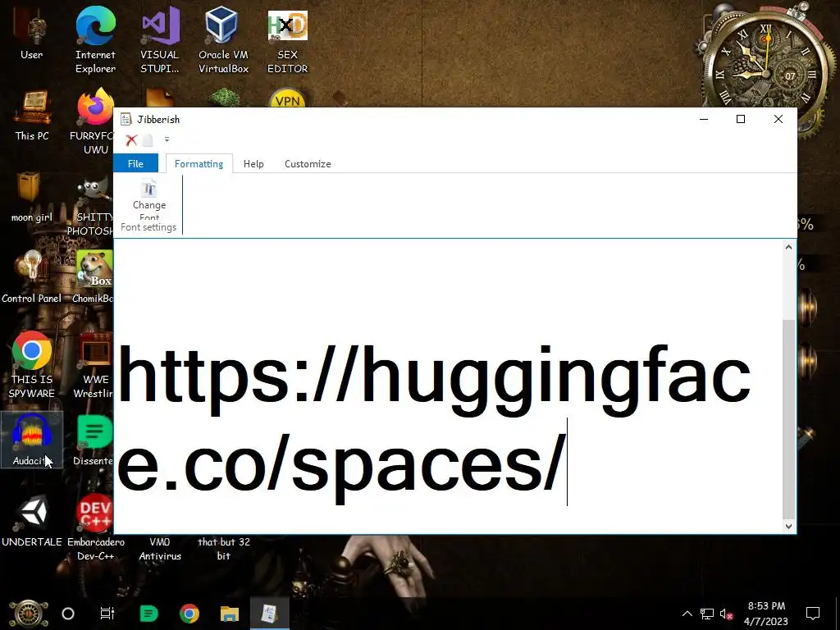
Task: Click the network tray icon
Action: pyautogui.click(x=707, y=614)
